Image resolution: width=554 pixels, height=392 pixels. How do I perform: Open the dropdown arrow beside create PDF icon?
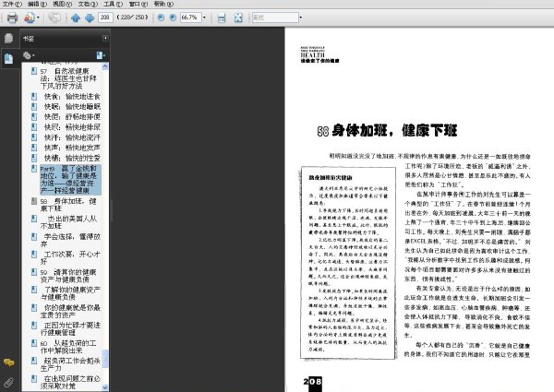point(38,18)
